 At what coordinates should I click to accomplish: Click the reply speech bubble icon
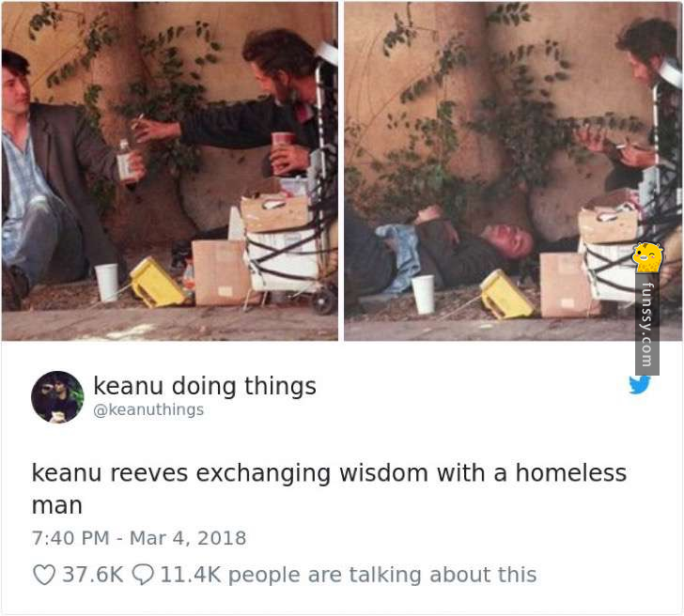143,575
